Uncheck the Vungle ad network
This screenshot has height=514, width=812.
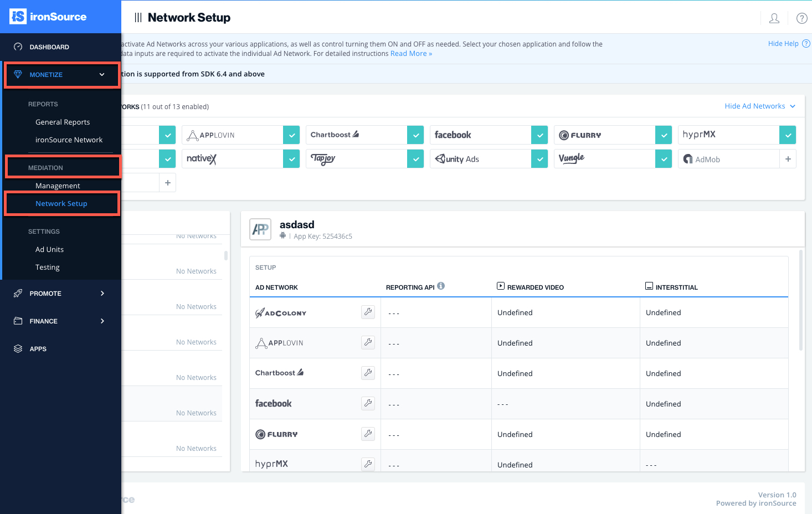coord(664,158)
